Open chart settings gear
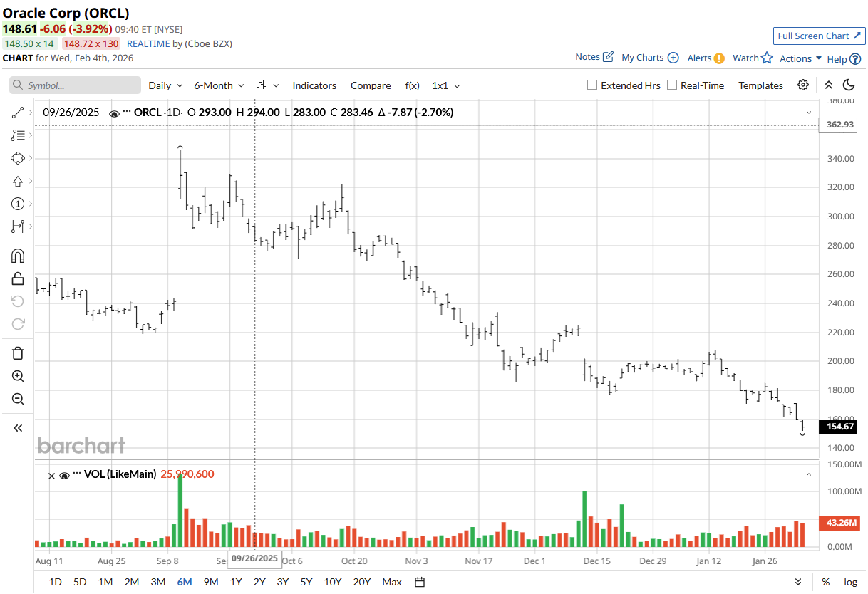The height and width of the screenshot is (594, 868). click(803, 85)
